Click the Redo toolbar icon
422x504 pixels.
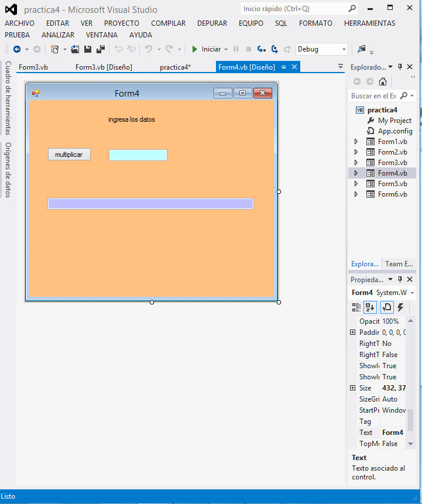point(169,49)
